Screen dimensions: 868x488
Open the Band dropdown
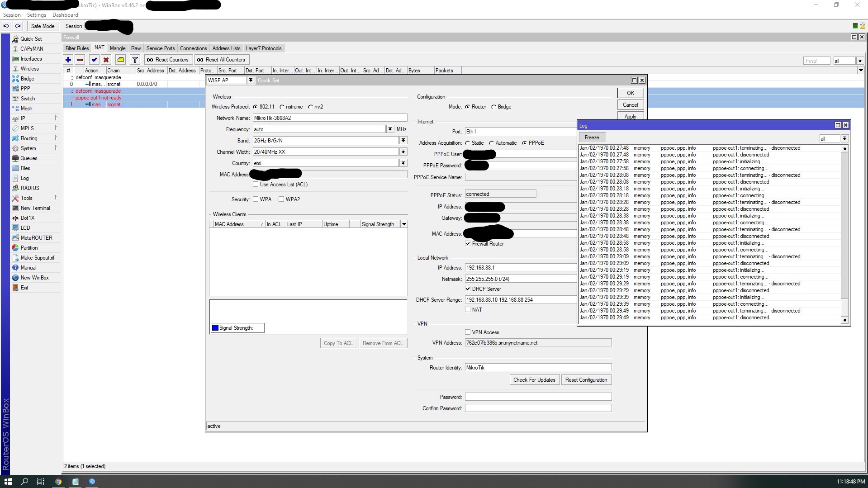pos(403,141)
